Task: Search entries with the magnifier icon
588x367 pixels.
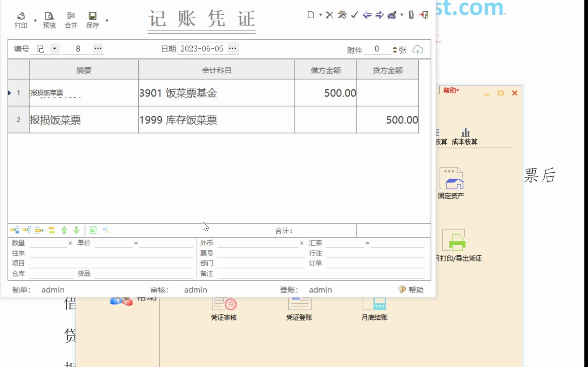Action: (x=106, y=230)
